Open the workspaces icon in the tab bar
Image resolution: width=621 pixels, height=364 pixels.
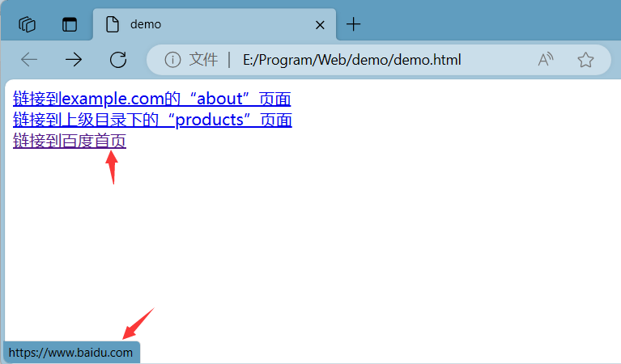27,24
